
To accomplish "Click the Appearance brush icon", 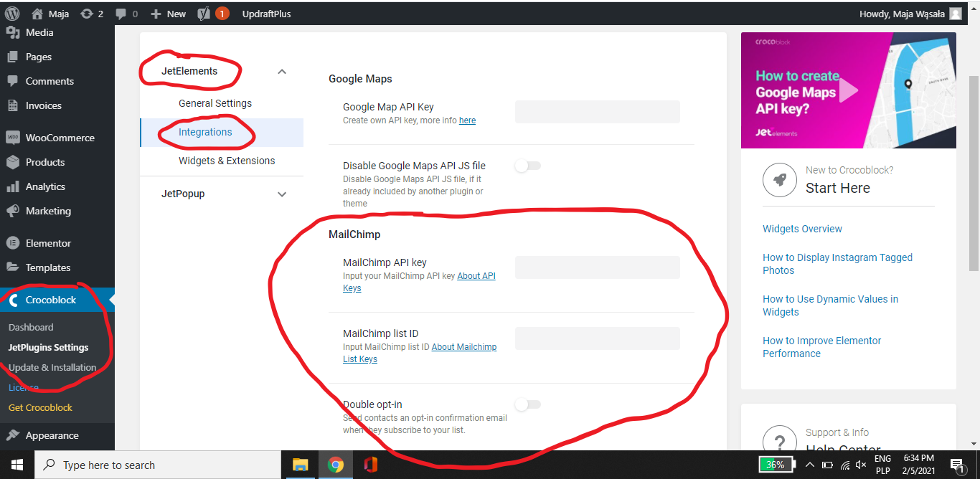I will [x=13, y=435].
